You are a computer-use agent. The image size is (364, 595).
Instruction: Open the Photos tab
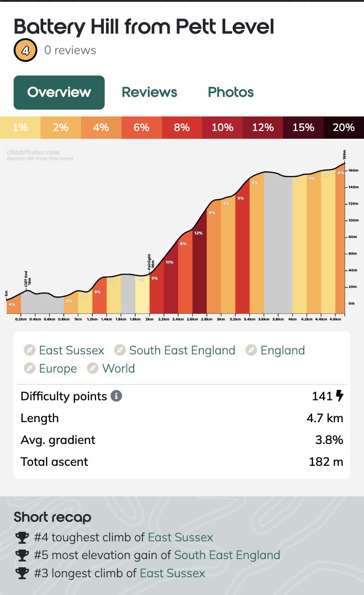coord(231,92)
